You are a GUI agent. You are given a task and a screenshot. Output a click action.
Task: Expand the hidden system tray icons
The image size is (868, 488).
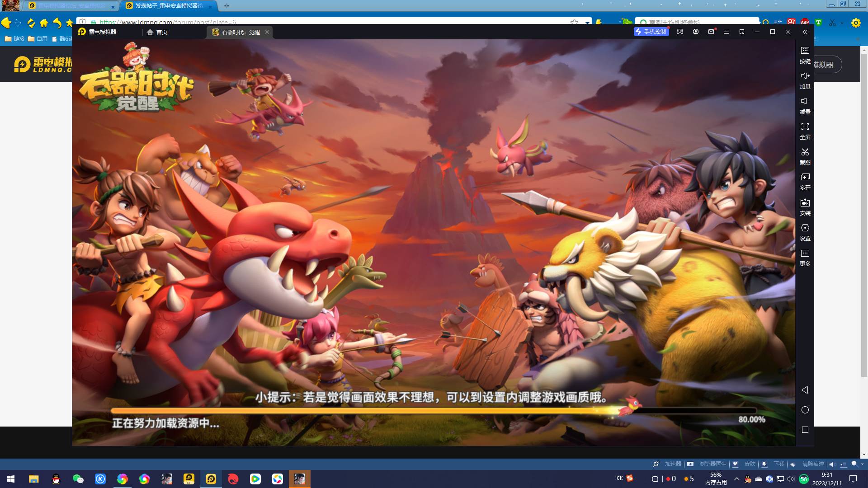736,479
